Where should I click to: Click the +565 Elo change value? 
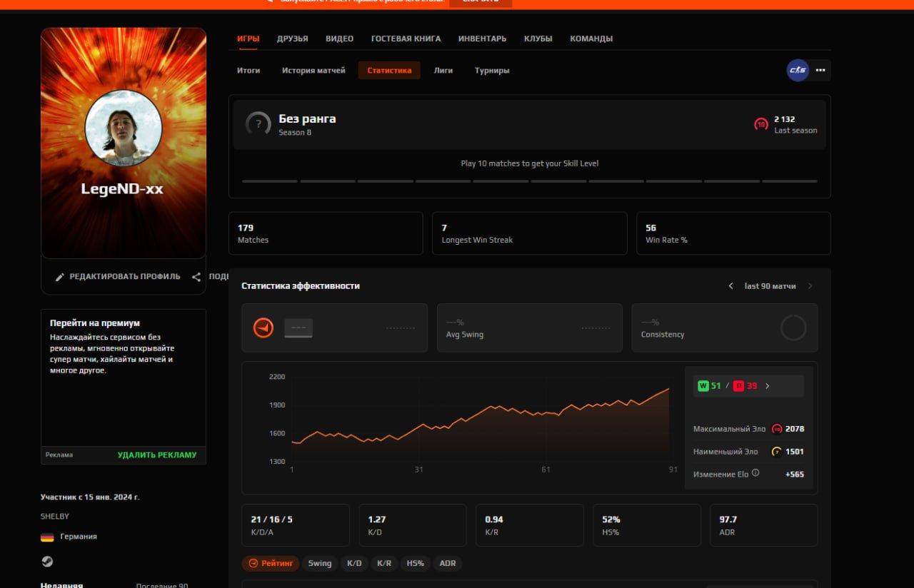click(x=795, y=474)
